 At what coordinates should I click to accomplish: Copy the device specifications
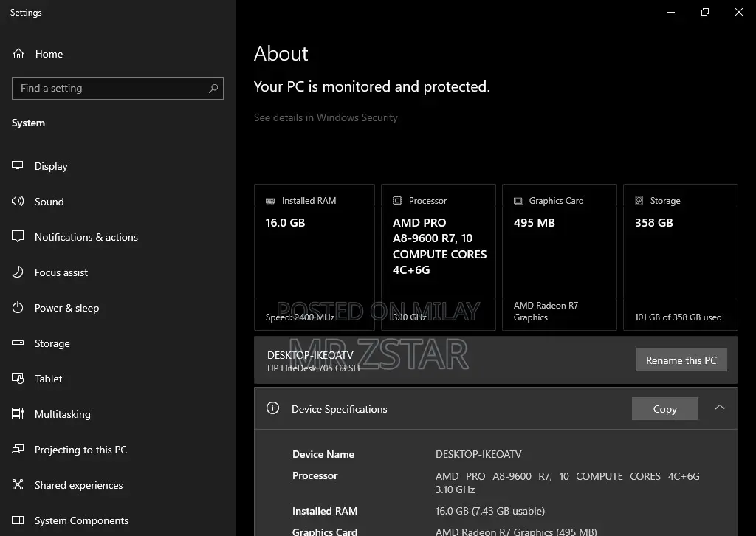pos(664,409)
